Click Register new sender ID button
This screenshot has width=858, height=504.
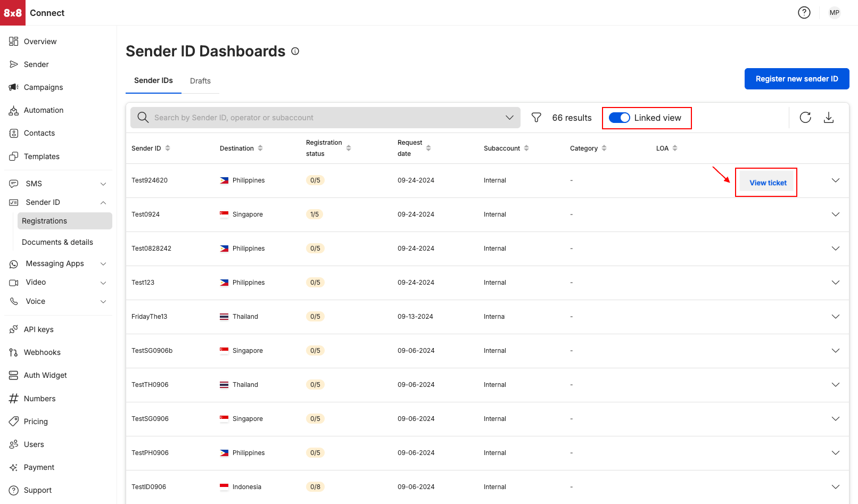coord(796,79)
